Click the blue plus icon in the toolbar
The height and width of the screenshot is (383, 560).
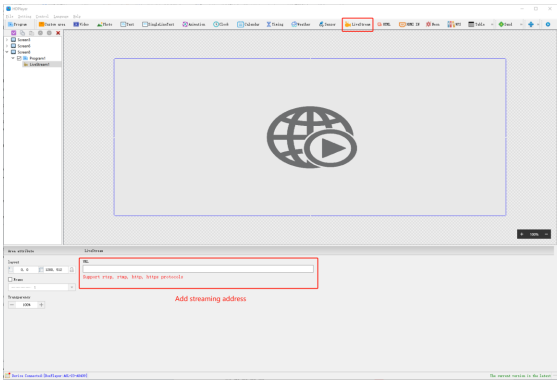[531, 24]
